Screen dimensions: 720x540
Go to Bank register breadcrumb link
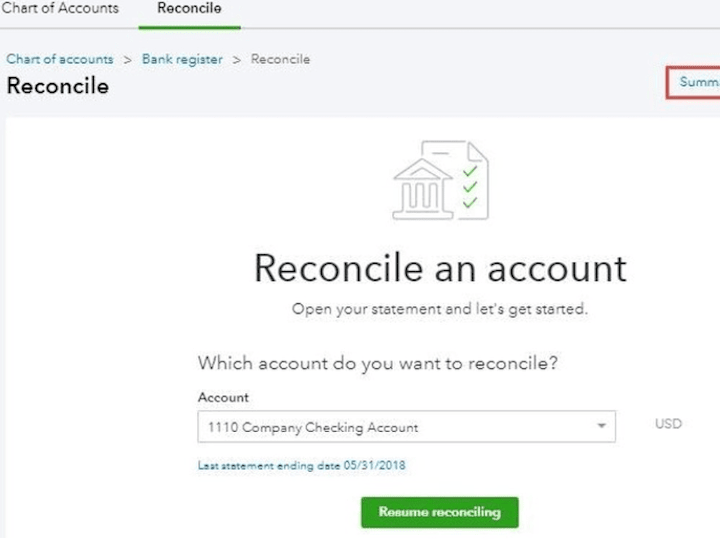coord(182,59)
